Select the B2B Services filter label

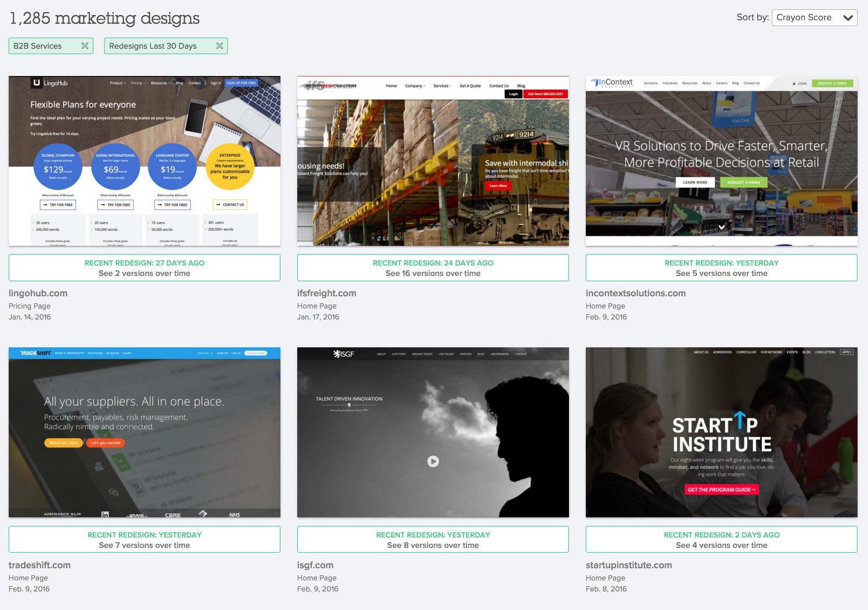[x=38, y=46]
